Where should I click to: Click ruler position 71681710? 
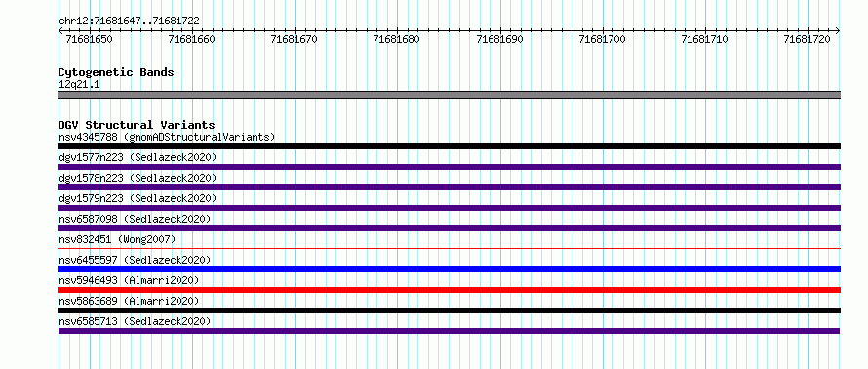point(705,39)
